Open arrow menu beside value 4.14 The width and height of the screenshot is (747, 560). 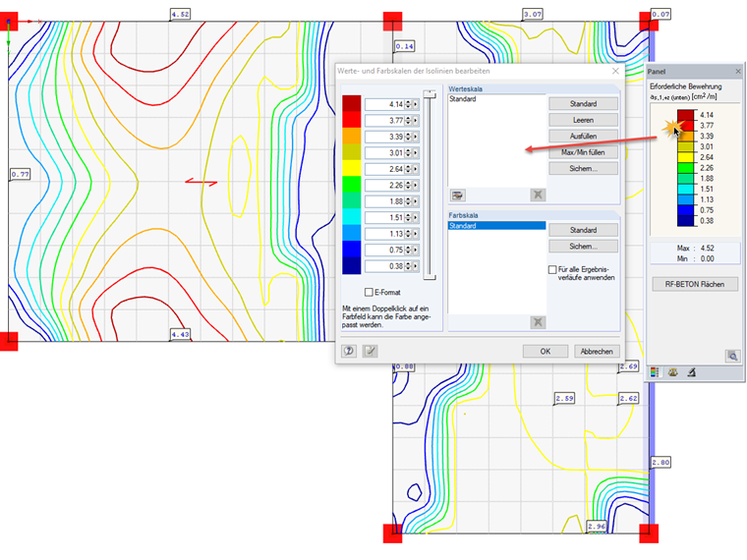click(416, 104)
